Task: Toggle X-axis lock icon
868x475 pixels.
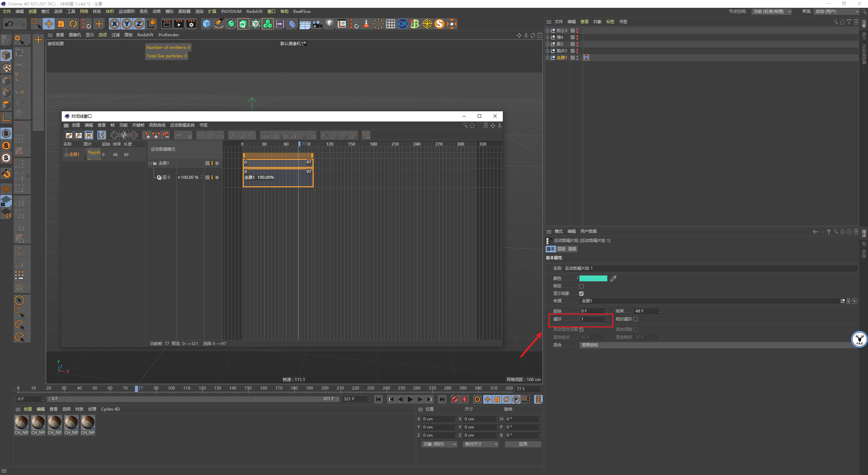Action: coord(115,24)
